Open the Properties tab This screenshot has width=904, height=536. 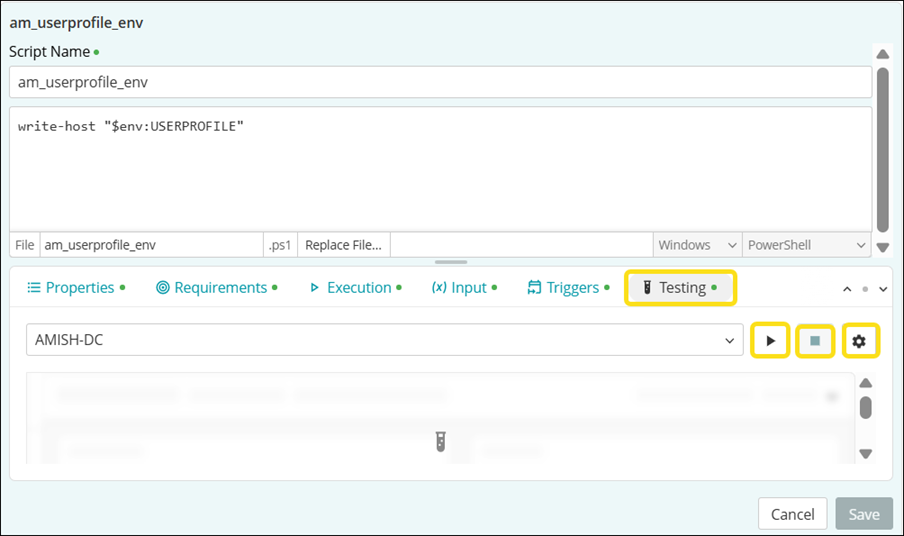75,288
